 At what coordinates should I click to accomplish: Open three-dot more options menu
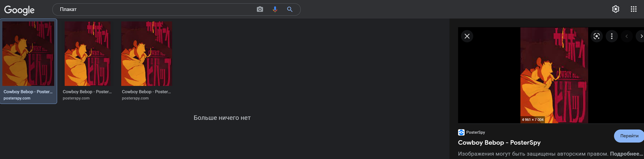click(x=612, y=36)
